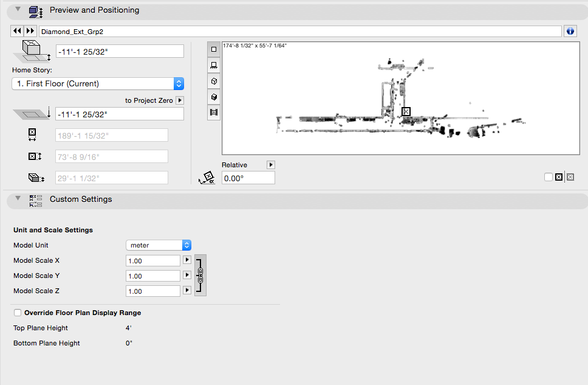Toggle the crossed-box mirror option
588x385 pixels.
559,177
